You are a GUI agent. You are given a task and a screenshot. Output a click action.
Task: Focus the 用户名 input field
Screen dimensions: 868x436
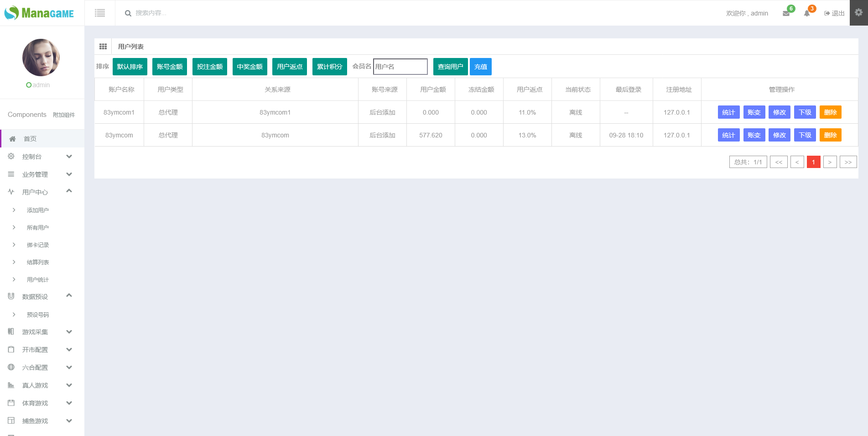point(400,67)
